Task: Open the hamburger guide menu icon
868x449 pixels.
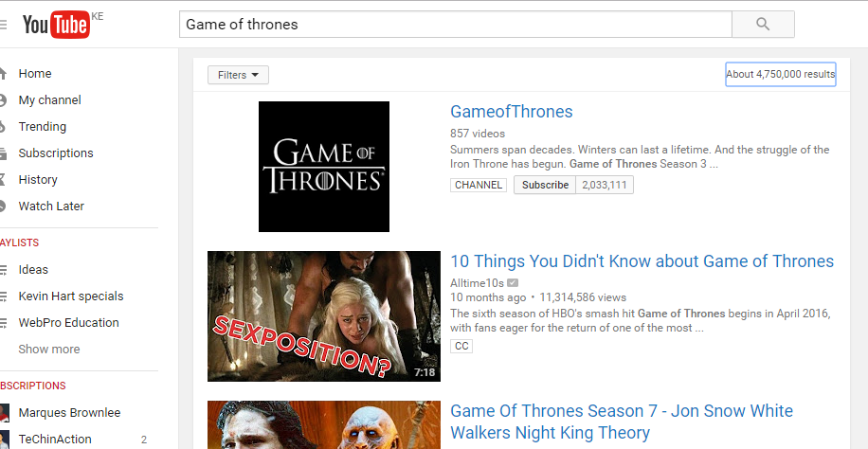Action: (4, 25)
